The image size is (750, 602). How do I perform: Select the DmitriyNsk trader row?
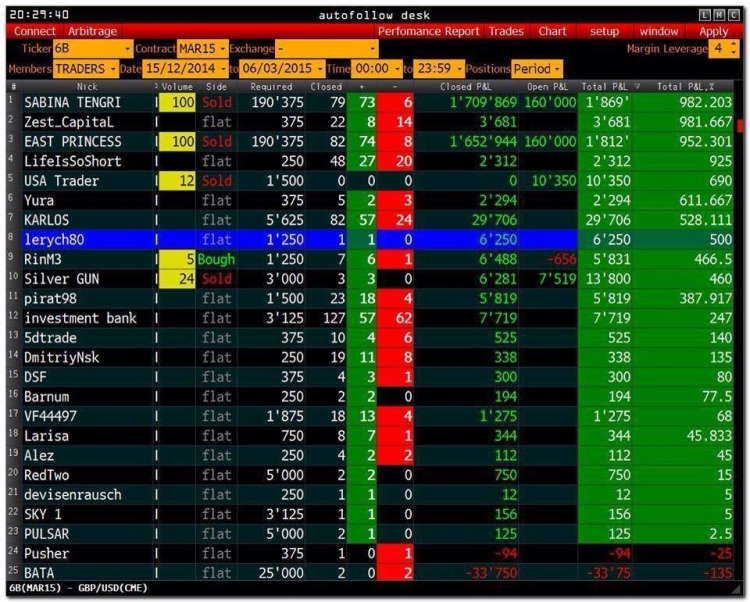tap(370, 357)
